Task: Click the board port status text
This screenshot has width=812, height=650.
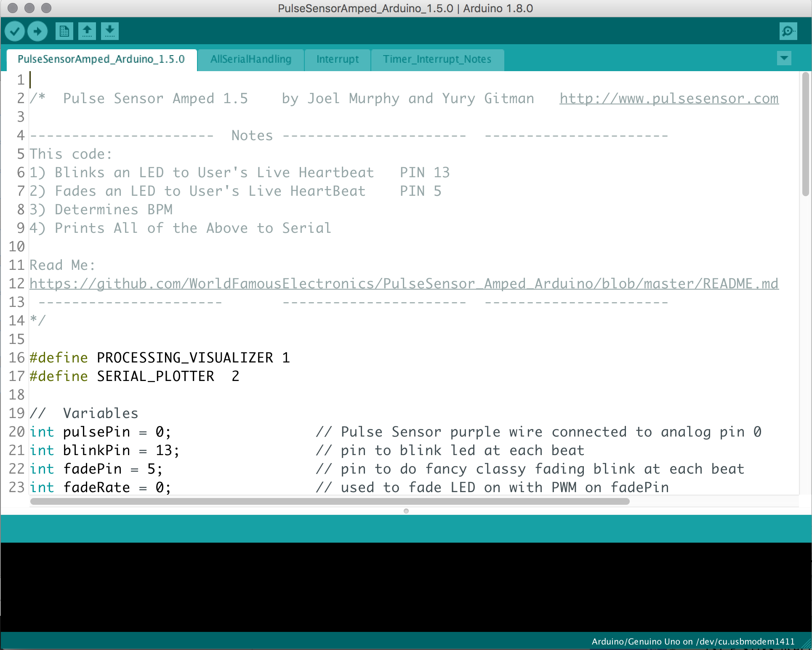Action: (693, 642)
